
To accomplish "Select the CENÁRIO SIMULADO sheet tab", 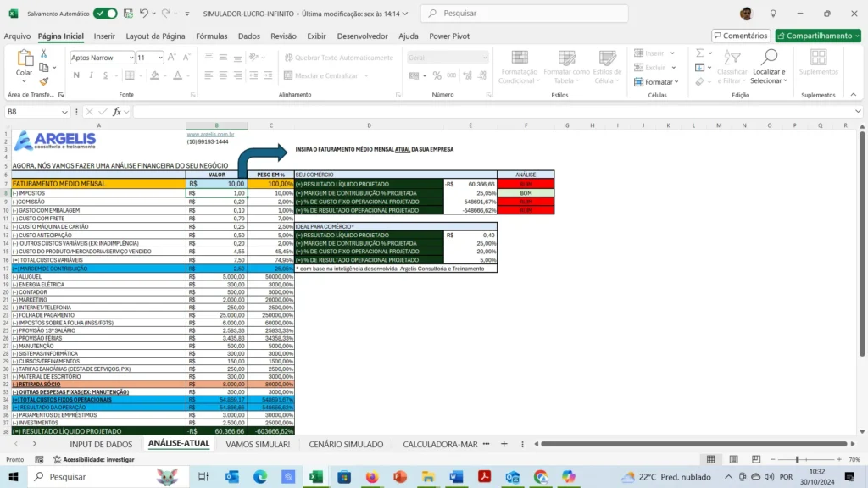I will (346, 444).
